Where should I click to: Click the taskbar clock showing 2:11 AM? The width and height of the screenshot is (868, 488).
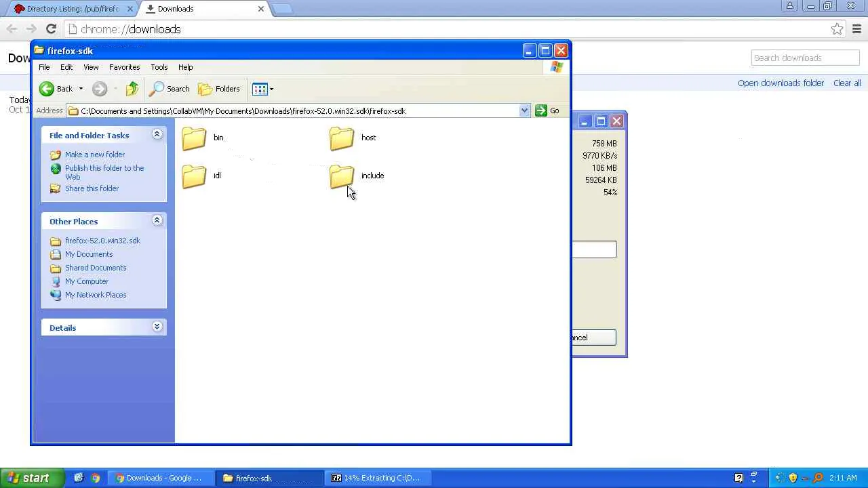(843, 478)
